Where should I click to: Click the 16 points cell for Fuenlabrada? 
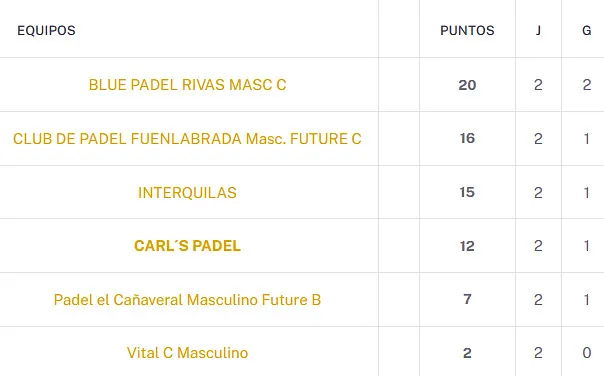point(467,139)
